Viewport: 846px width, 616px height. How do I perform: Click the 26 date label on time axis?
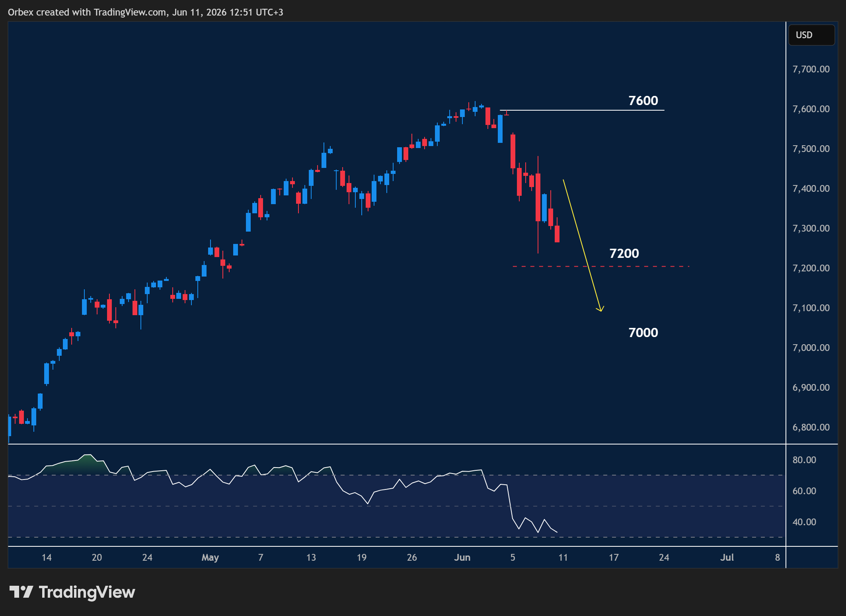click(x=412, y=558)
